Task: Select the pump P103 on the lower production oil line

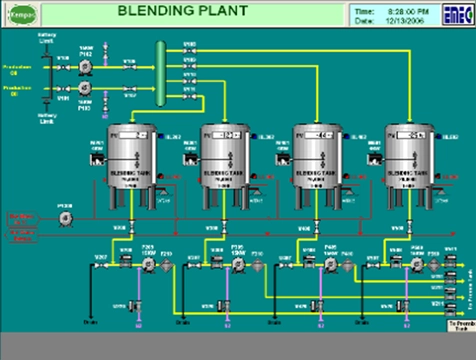Action: point(85,88)
